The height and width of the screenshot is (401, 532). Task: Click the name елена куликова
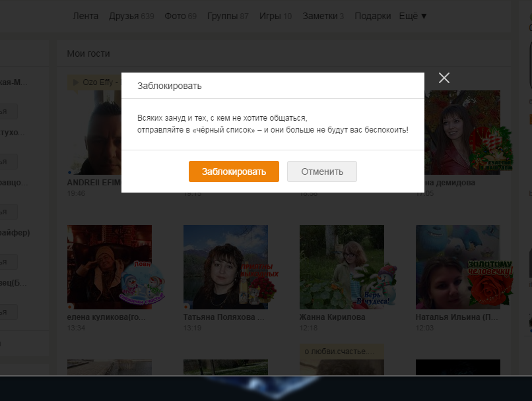[x=106, y=317]
